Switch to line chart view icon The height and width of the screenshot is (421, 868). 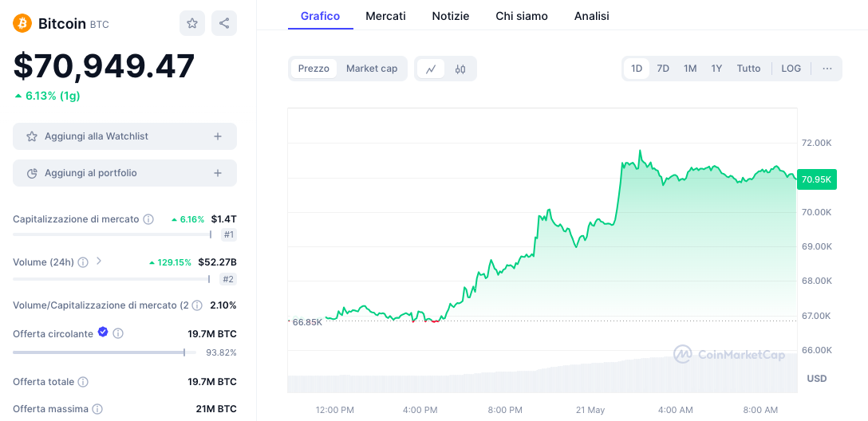[431, 69]
